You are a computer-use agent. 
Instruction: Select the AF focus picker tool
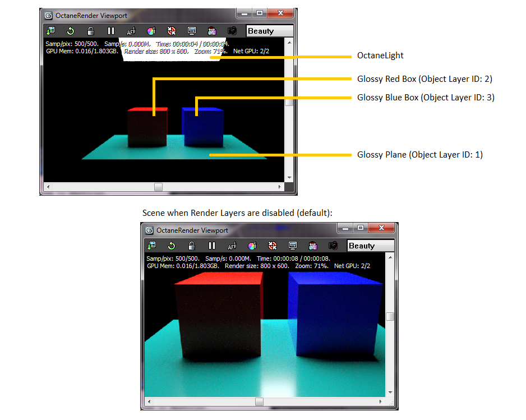131,30
